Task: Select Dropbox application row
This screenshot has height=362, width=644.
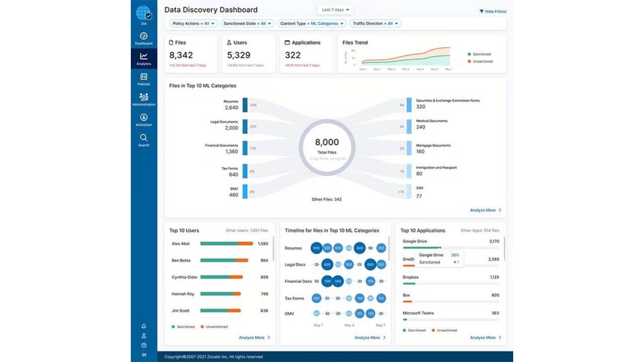Action: [450, 280]
